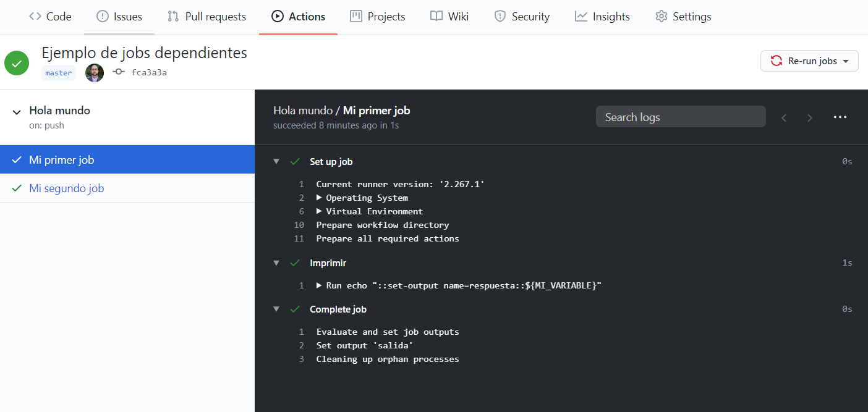Go to Pull requests tab

pos(206,17)
